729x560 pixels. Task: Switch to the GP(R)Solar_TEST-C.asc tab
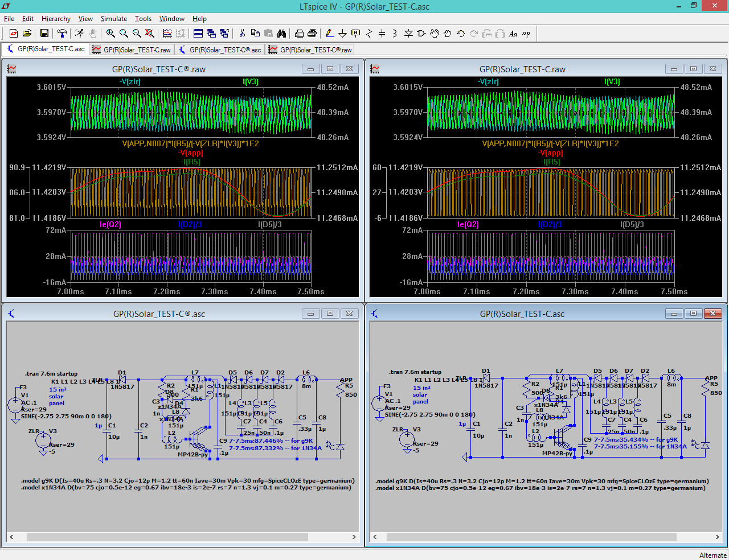point(46,49)
